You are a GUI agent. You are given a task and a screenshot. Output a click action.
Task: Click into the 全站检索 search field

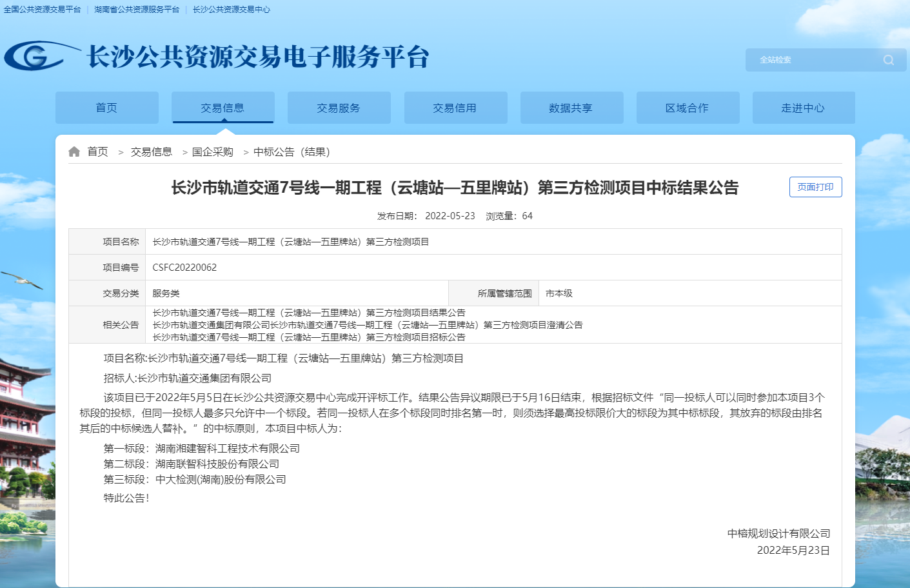813,60
